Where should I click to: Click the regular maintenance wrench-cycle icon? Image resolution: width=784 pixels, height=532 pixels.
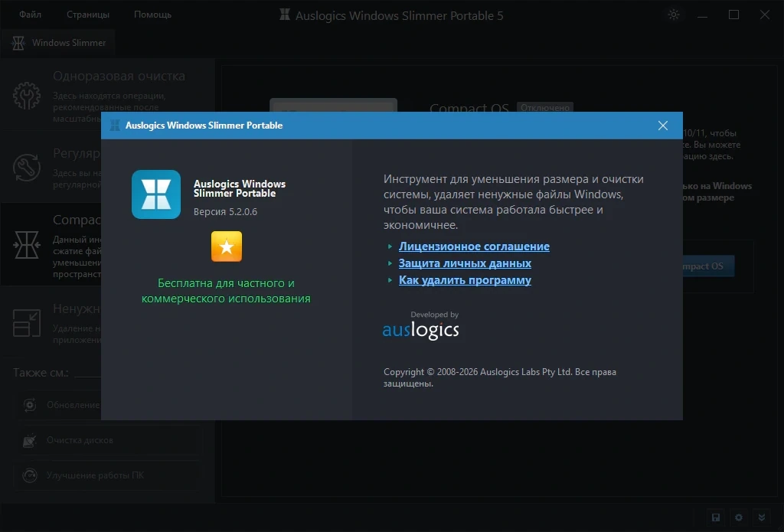pos(27,168)
